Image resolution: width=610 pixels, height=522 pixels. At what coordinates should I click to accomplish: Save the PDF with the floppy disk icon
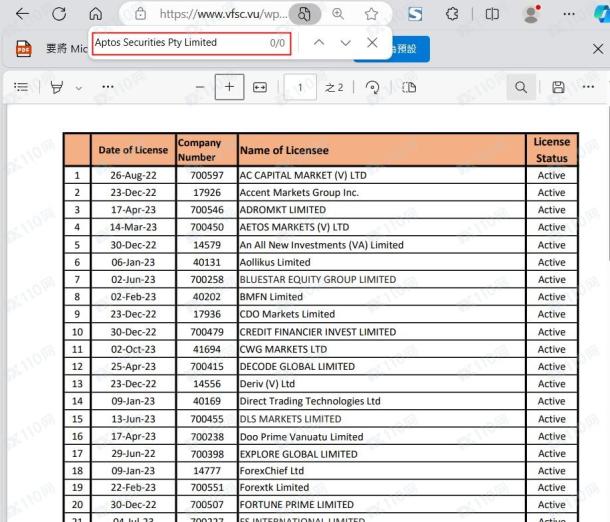pyautogui.click(x=558, y=87)
